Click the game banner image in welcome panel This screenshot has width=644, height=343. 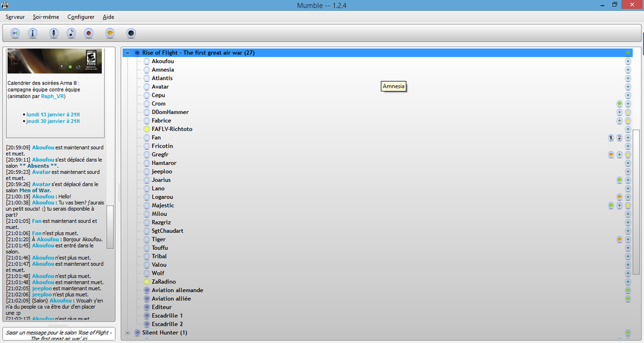(55, 61)
